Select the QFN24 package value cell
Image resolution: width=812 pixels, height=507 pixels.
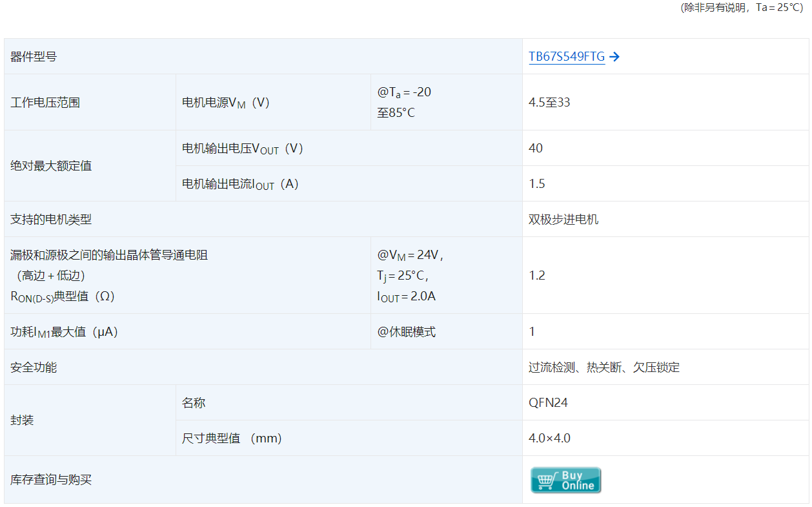click(547, 402)
